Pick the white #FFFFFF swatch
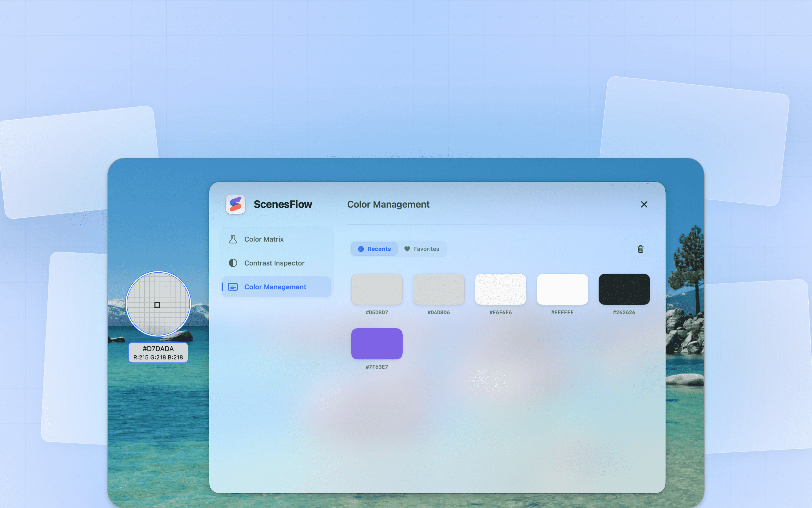This screenshot has width=812, height=508. 562,289
